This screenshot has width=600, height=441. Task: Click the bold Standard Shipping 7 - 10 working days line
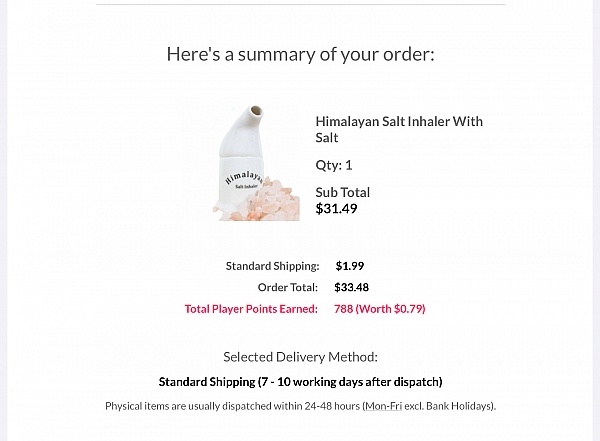pyautogui.click(x=300, y=382)
